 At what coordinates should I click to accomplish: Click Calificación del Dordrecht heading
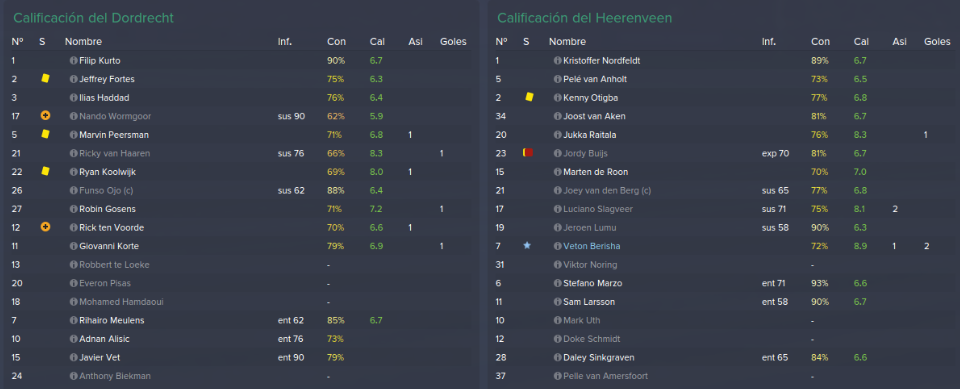point(94,18)
